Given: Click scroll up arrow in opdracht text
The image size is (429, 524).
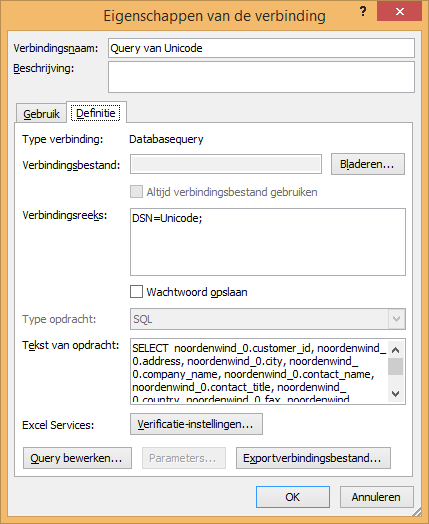Looking at the screenshot, I should click(x=396, y=350).
